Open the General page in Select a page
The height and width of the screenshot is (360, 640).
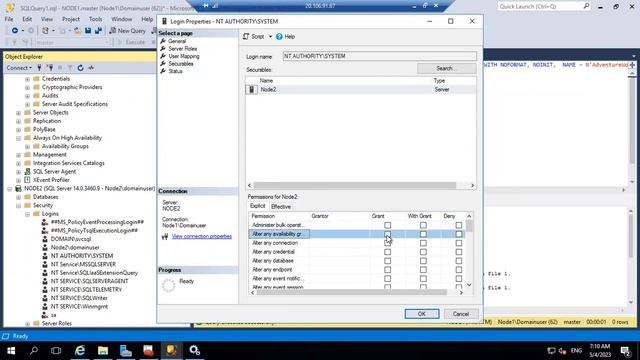pos(177,41)
